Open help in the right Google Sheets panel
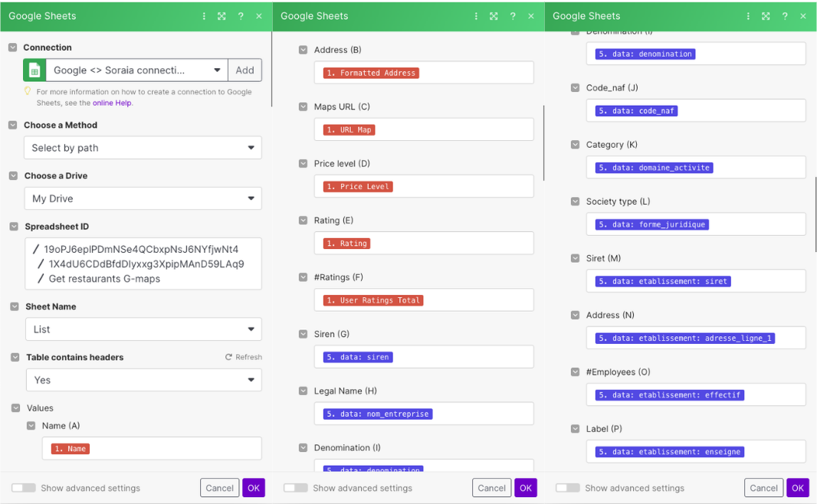Image resolution: width=817 pixels, height=504 pixels. (x=785, y=16)
